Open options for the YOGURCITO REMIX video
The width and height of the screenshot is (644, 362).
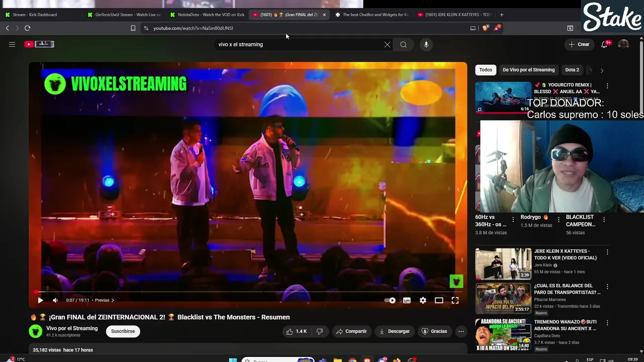607,86
